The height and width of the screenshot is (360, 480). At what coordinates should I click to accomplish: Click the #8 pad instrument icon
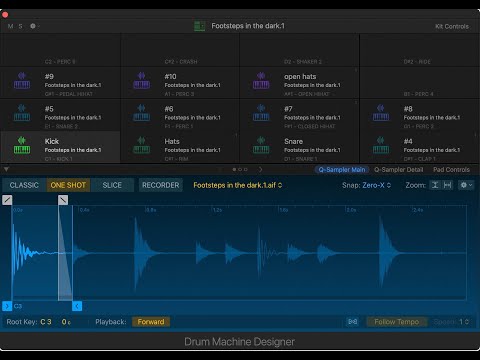coord(381,113)
